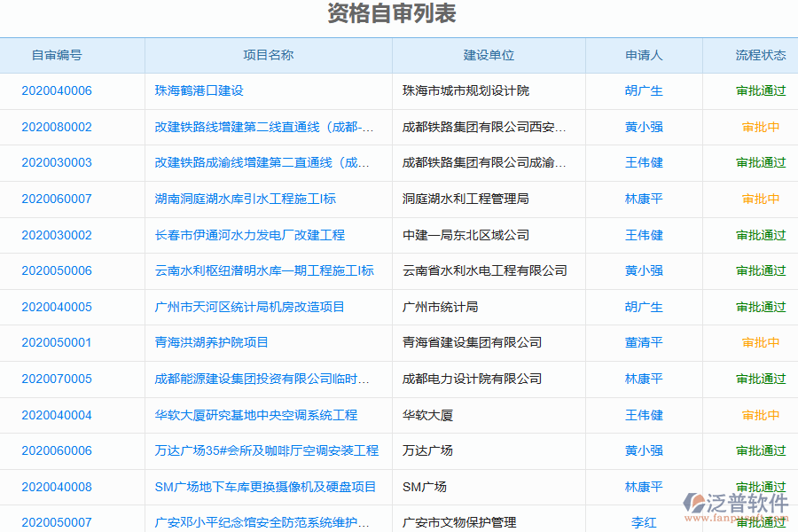
Task: Open project 青海洪湖养护院项目
Action: coord(213,342)
